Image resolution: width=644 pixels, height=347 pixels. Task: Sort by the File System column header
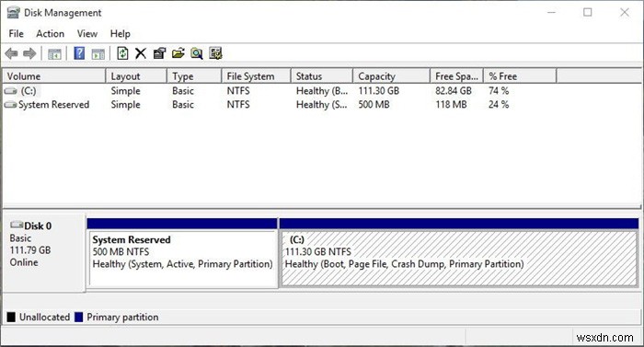(x=257, y=76)
